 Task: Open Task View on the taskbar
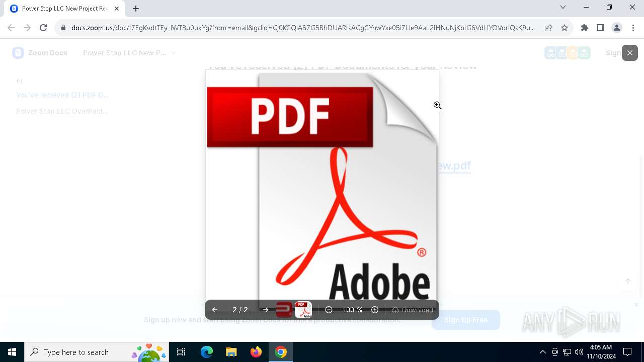pos(181,352)
